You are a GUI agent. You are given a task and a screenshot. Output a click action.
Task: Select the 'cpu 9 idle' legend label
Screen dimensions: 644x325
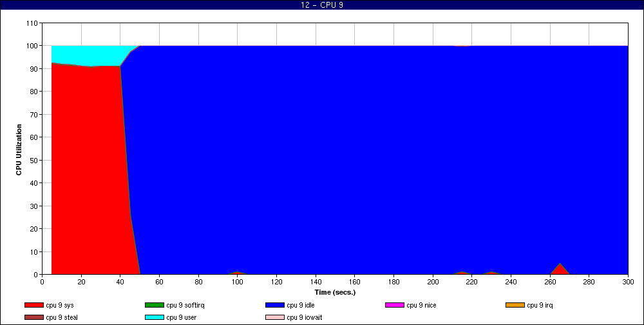(x=301, y=305)
